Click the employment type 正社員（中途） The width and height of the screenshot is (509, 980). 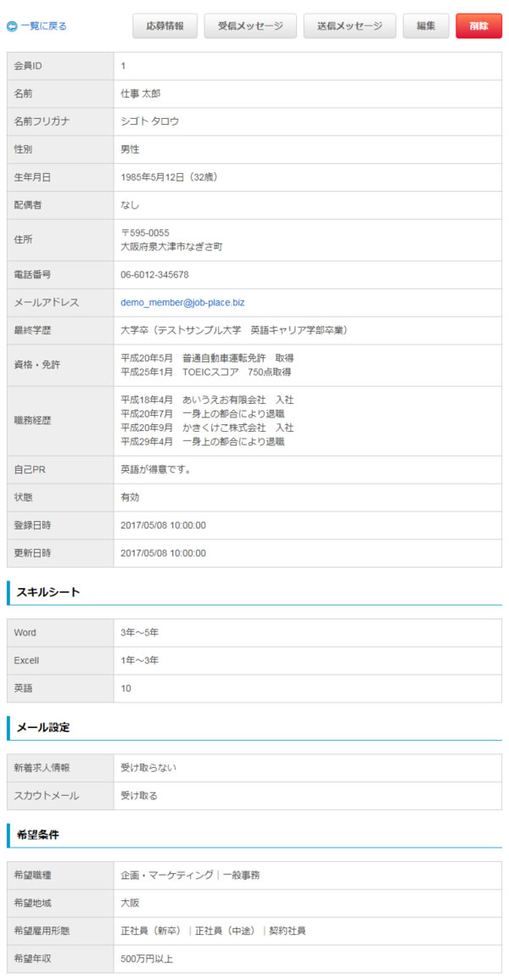click(x=227, y=931)
